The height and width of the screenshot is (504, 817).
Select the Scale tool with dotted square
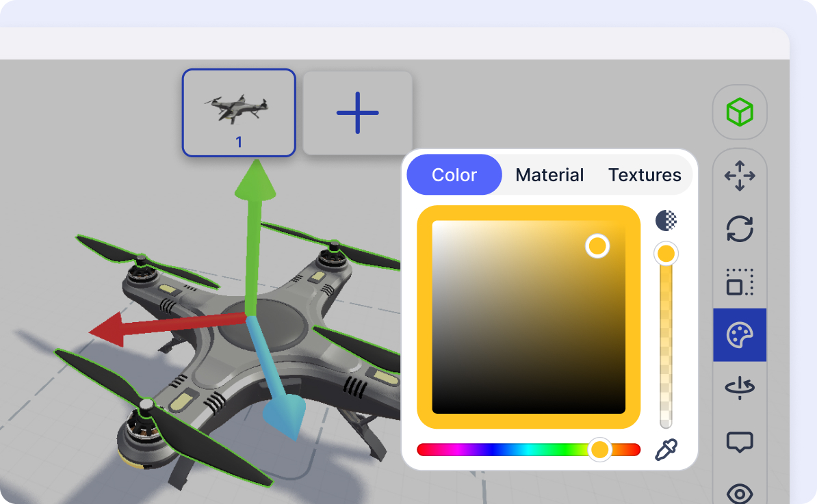740,282
